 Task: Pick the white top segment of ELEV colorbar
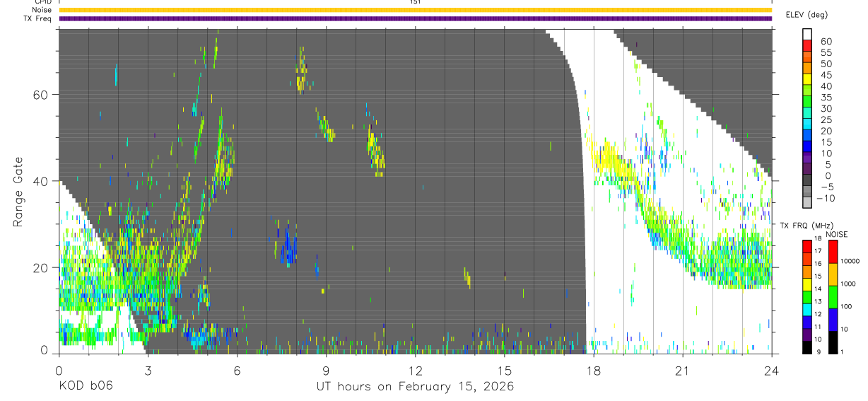807,35
